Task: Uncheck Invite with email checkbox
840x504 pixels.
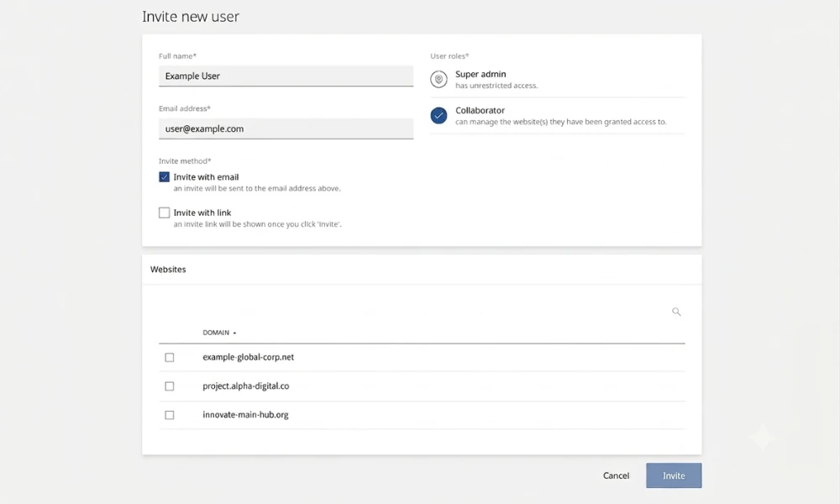Action: [164, 176]
